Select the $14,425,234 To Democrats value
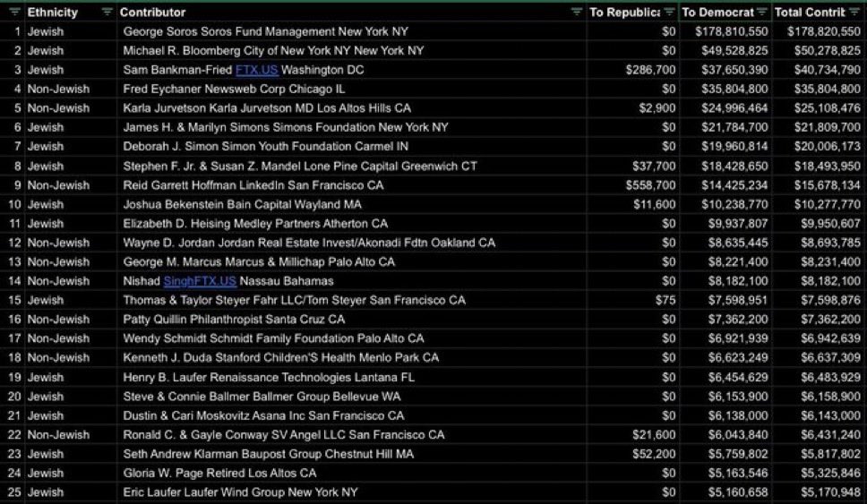The height and width of the screenshot is (504, 867). click(734, 185)
